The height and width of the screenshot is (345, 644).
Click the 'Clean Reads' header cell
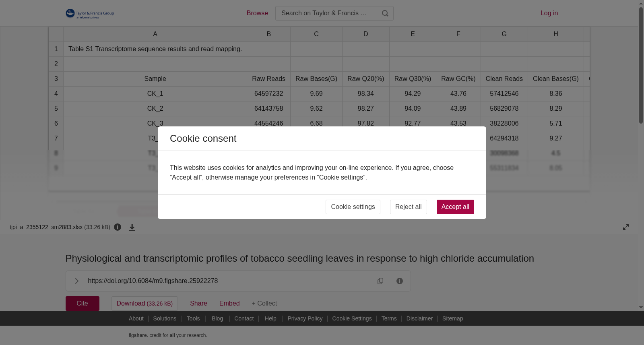pyautogui.click(x=504, y=79)
